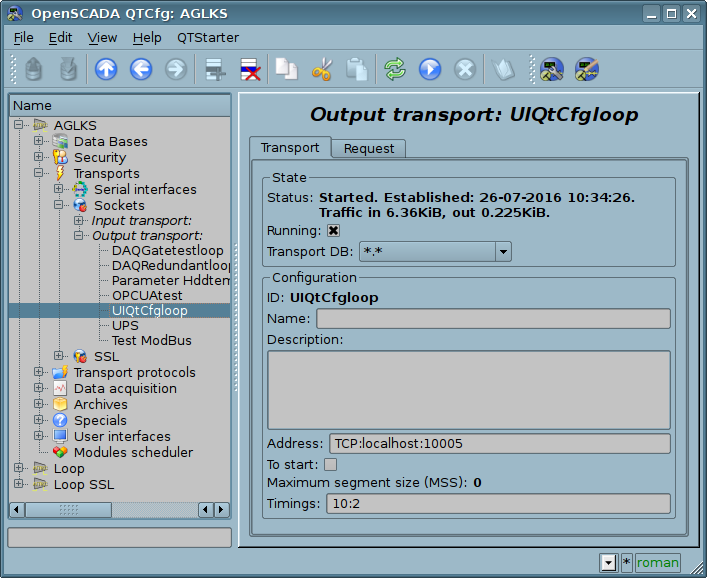Image resolution: width=707 pixels, height=578 pixels.
Task: Click the Cut scissors toolbar icon
Action: [x=321, y=69]
